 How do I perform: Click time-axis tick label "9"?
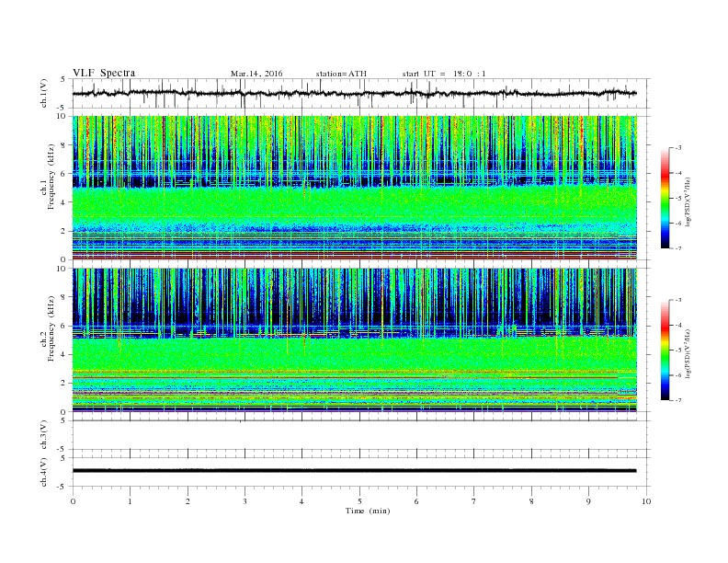(588, 501)
